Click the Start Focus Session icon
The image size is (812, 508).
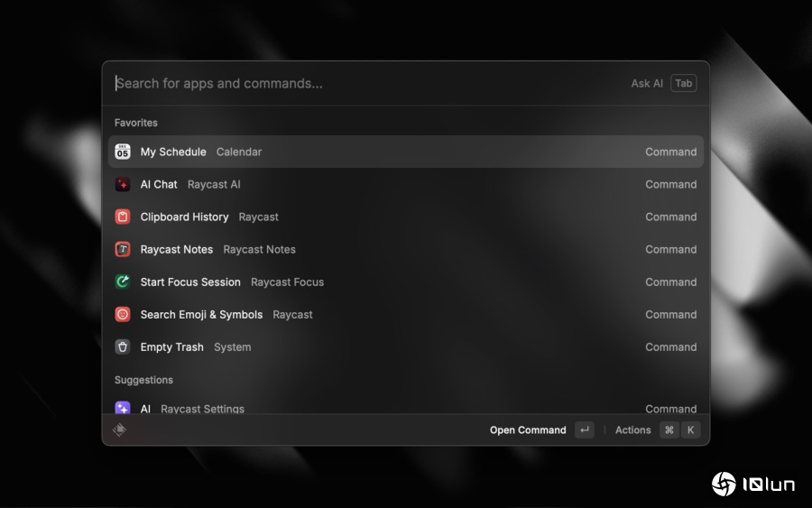123,282
